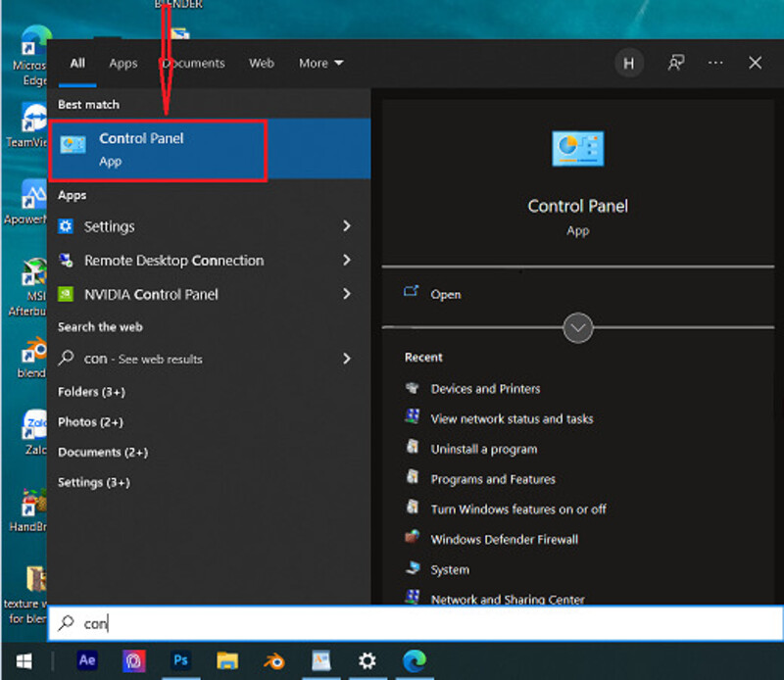
Task: Click HandBrake desktop shortcut
Action: point(27,510)
